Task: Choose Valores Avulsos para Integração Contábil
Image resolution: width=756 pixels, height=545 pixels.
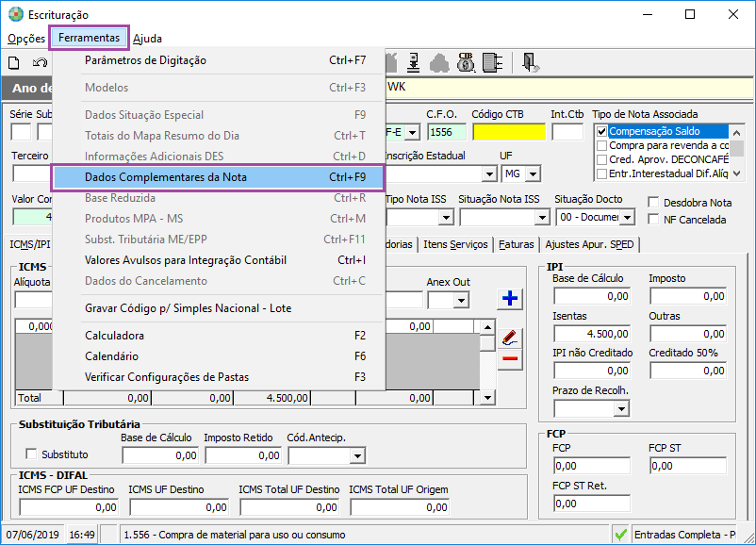Action: point(218,260)
